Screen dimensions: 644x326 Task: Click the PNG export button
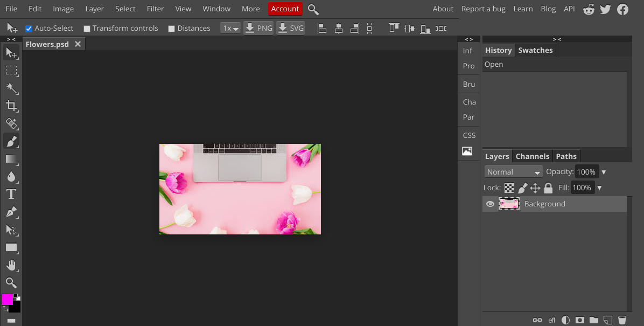[258, 28]
